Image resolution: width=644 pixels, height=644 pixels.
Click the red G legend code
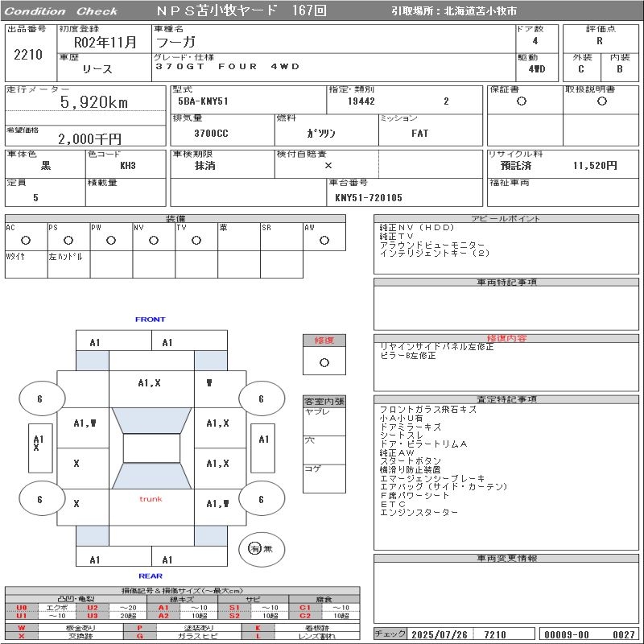coord(139,636)
